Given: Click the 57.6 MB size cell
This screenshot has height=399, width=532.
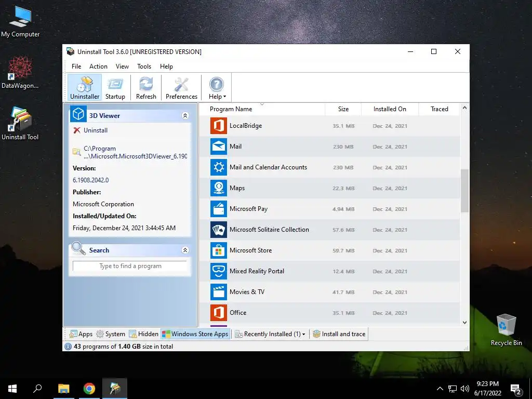Looking at the screenshot, I should tap(343, 230).
